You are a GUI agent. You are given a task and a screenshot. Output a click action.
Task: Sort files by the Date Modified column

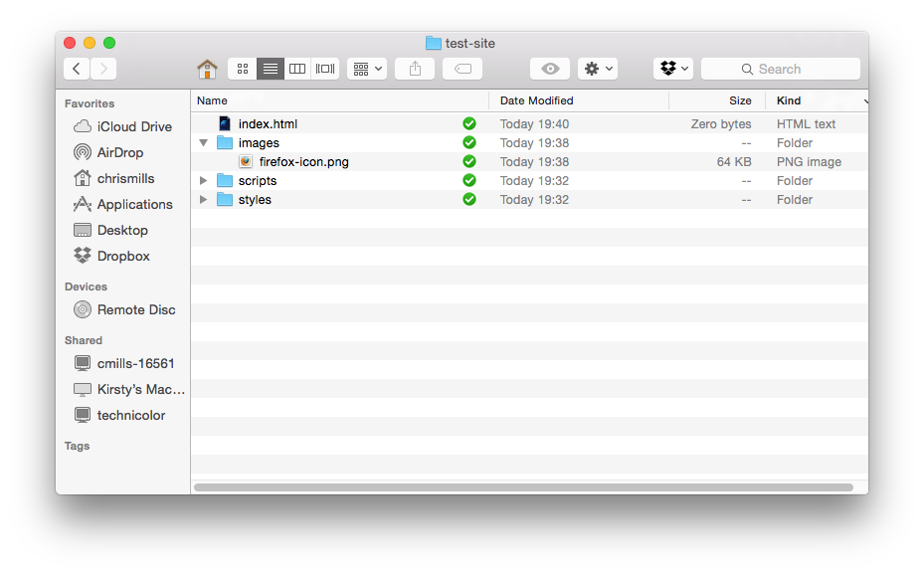click(539, 100)
